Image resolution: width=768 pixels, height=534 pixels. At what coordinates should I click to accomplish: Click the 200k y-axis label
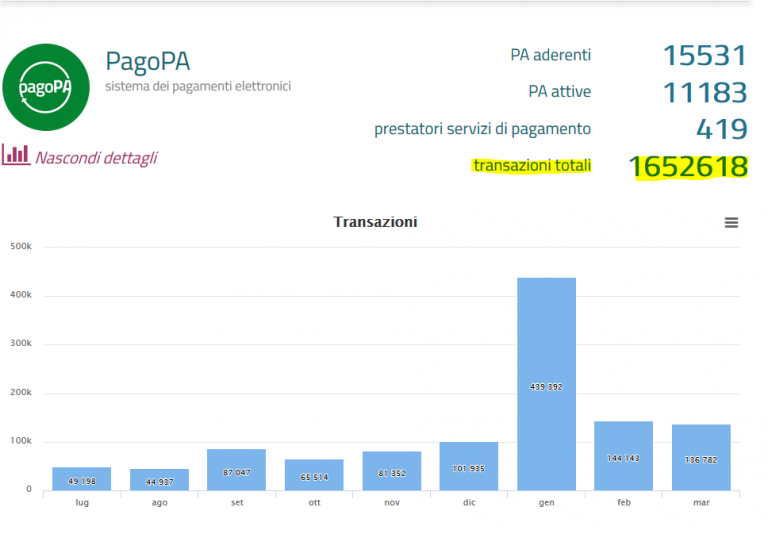pyautogui.click(x=21, y=392)
